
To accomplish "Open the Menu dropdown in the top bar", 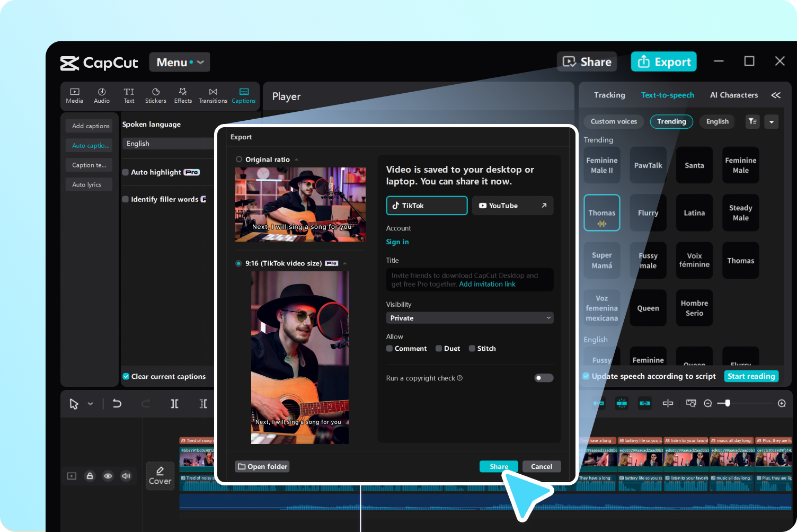I will pos(179,62).
